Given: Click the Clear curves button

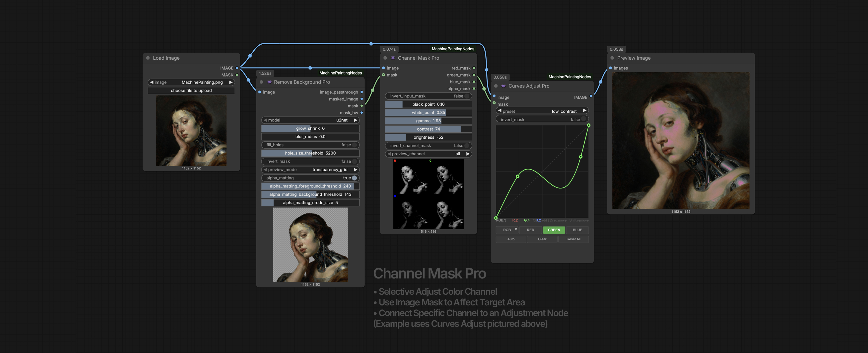Looking at the screenshot, I should coord(542,239).
